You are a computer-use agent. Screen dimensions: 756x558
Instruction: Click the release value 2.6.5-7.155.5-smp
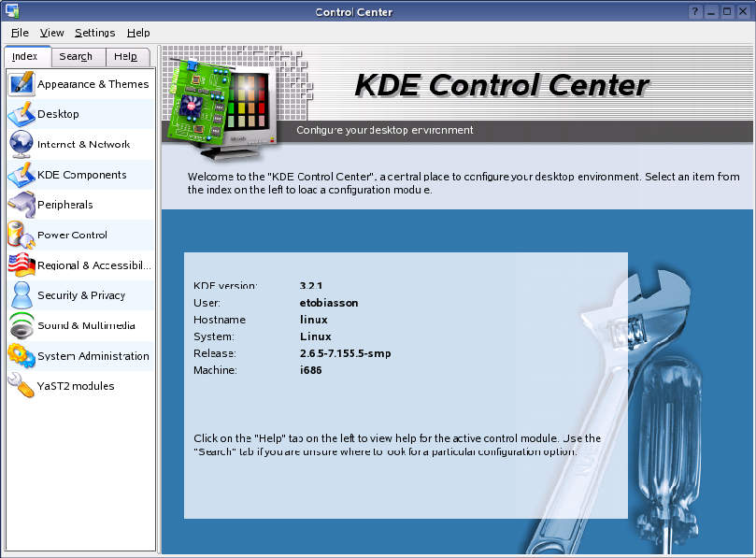click(x=345, y=353)
